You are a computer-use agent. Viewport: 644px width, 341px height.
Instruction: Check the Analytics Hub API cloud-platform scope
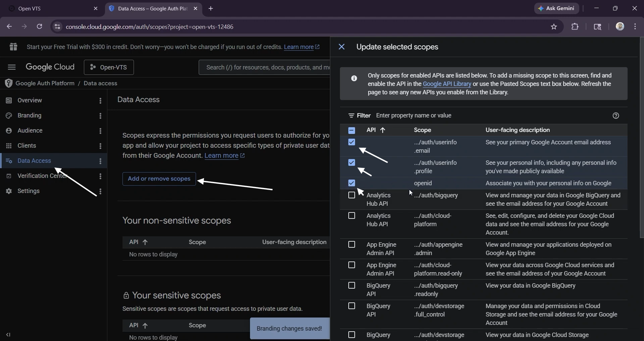click(352, 216)
